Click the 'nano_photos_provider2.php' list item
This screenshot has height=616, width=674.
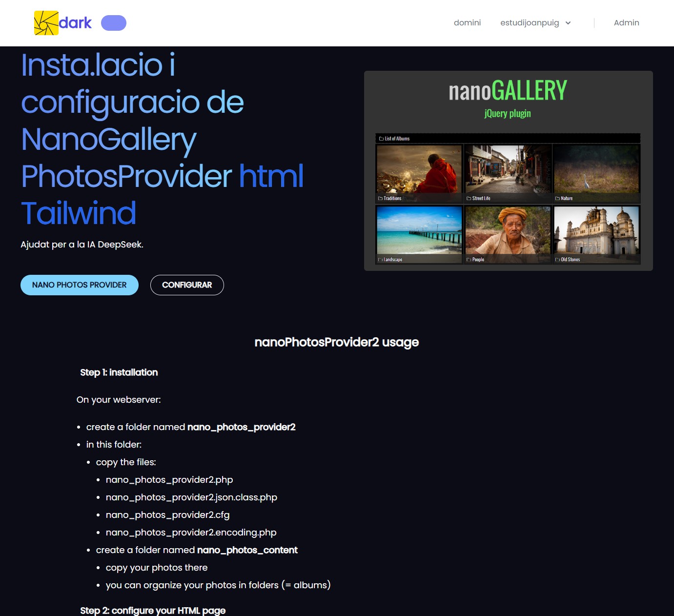169,480
